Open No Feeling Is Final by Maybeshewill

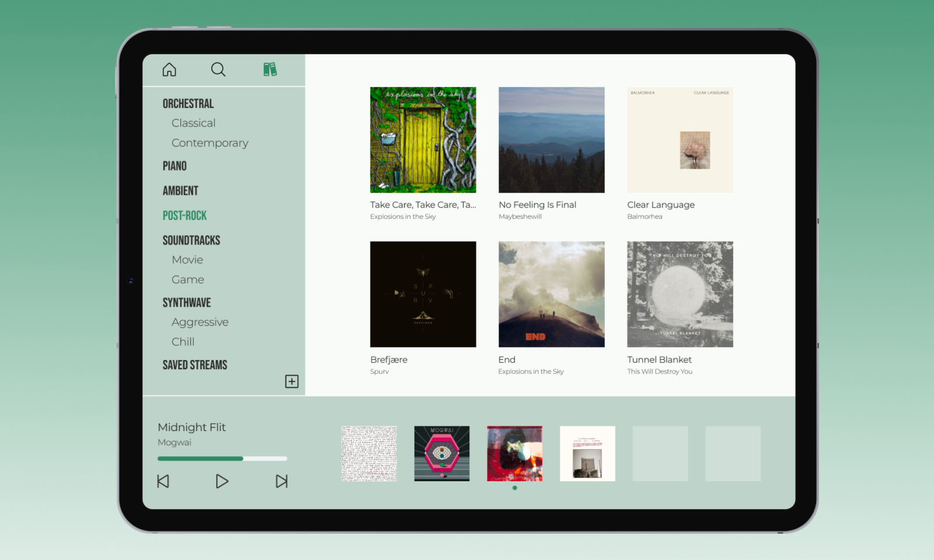[x=551, y=139]
